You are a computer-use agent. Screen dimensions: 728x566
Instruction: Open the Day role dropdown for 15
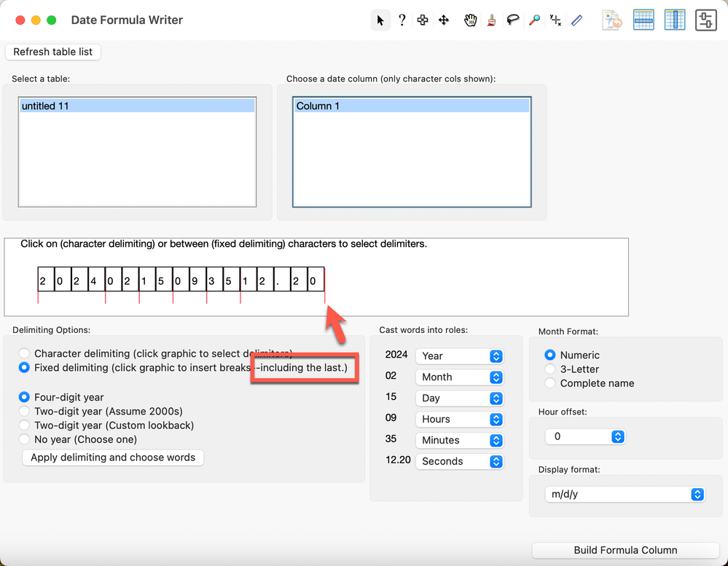[459, 398]
